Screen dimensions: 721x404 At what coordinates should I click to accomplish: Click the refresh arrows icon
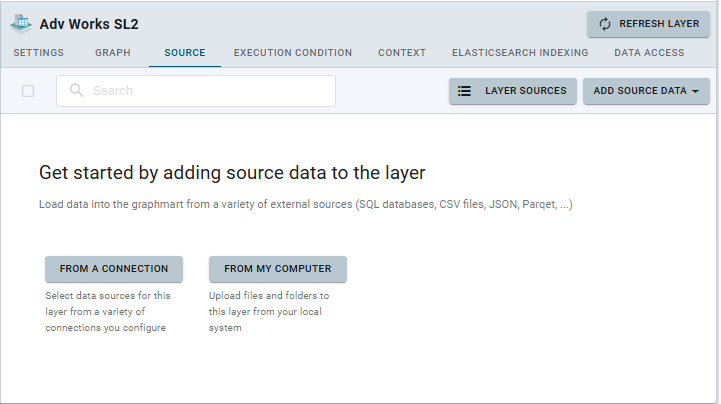(x=605, y=24)
